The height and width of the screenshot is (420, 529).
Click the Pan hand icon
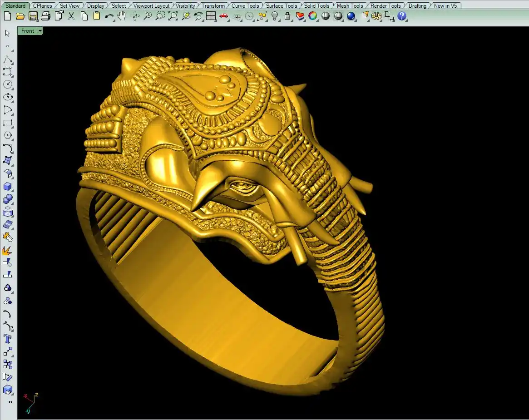(x=122, y=16)
